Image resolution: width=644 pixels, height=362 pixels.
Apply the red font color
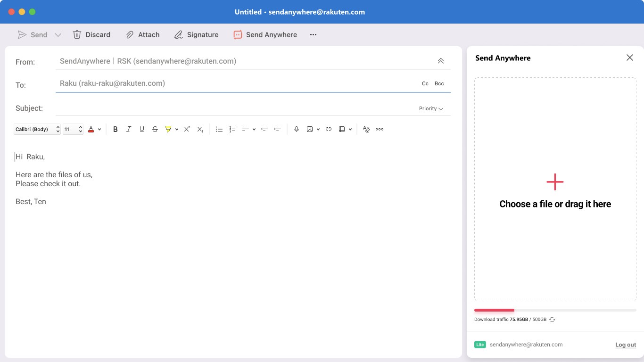click(91, 129)
